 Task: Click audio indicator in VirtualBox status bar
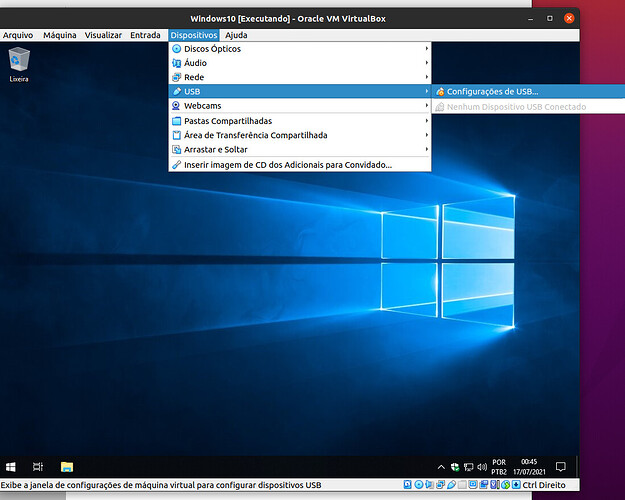[x=429, y=485]
